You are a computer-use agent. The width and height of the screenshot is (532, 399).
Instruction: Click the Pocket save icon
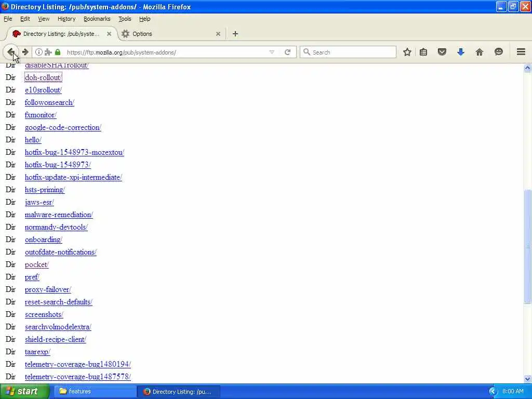442,52
